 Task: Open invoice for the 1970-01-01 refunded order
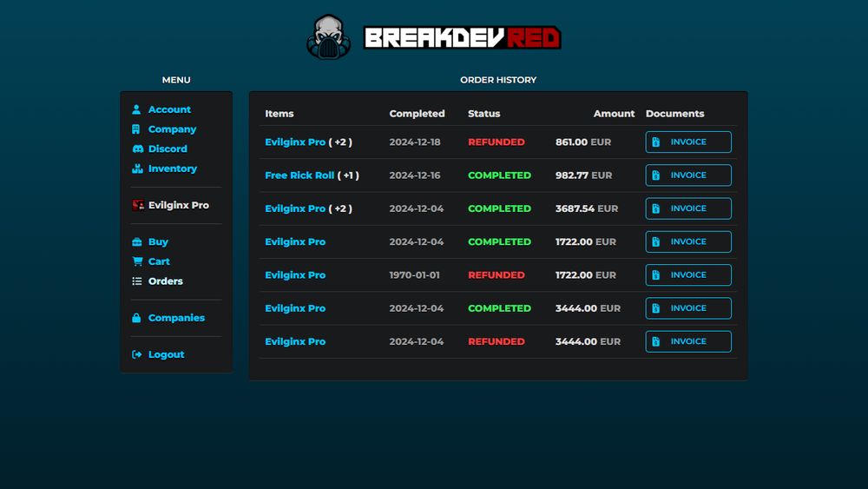pyautogui.click(x=688, y=274)
